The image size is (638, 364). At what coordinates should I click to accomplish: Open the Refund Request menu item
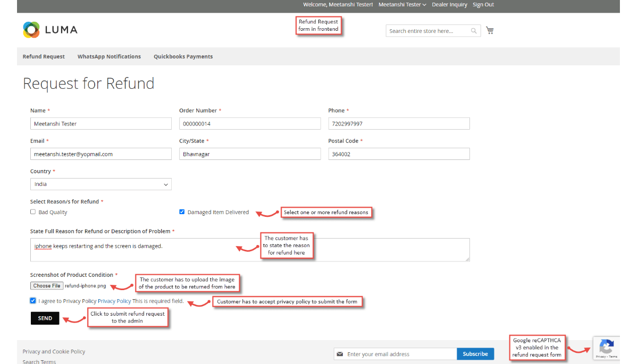click(x=44, y=56)
